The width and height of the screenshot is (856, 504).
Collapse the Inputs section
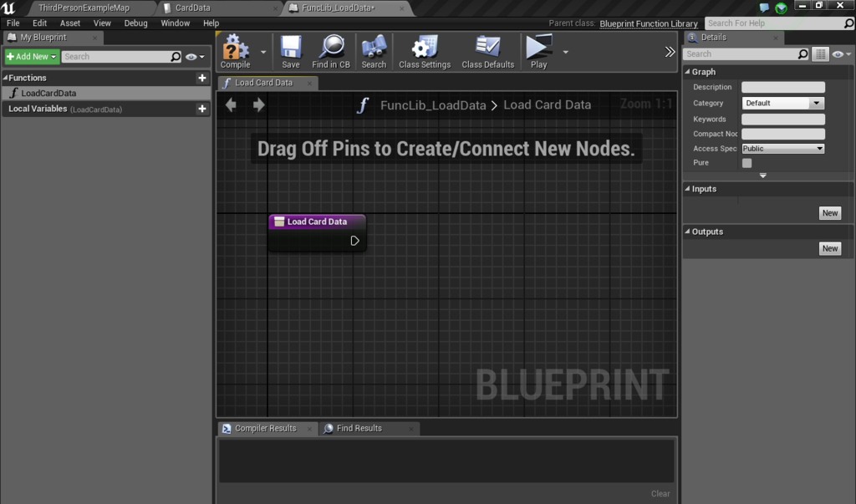(x=688, y=189)
